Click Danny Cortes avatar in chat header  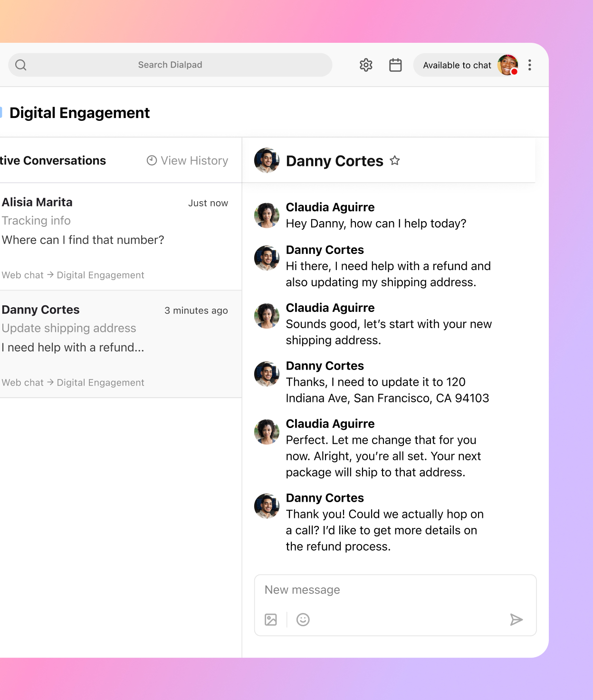267,160
